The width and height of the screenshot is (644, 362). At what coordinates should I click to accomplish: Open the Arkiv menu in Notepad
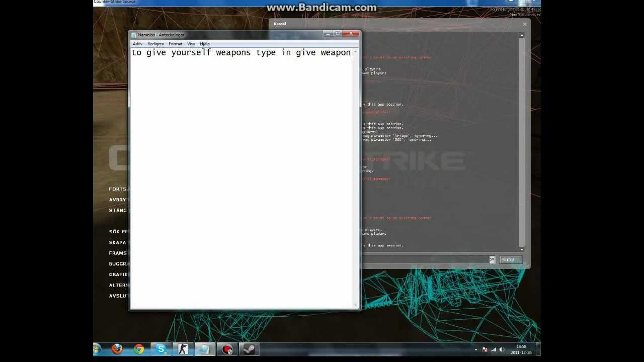137,44
